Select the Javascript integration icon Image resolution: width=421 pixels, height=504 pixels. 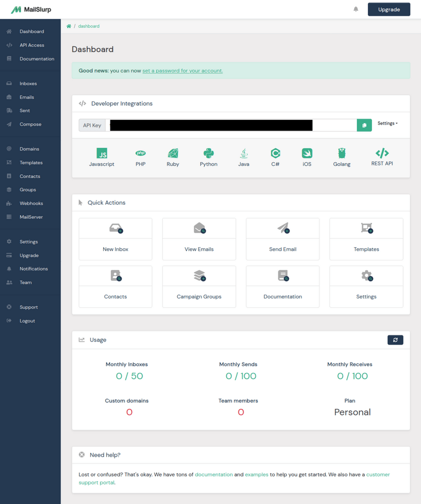coord(102,154)
